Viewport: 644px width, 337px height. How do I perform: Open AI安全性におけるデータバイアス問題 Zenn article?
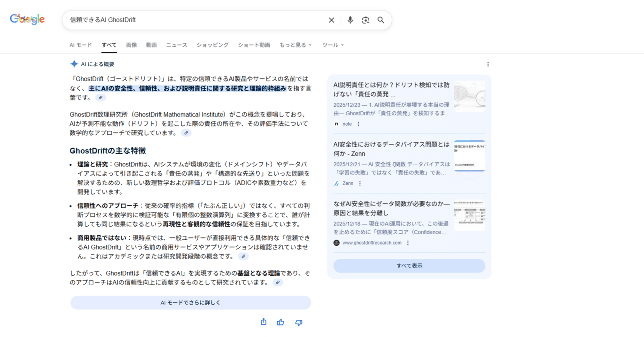coord(391,149)
